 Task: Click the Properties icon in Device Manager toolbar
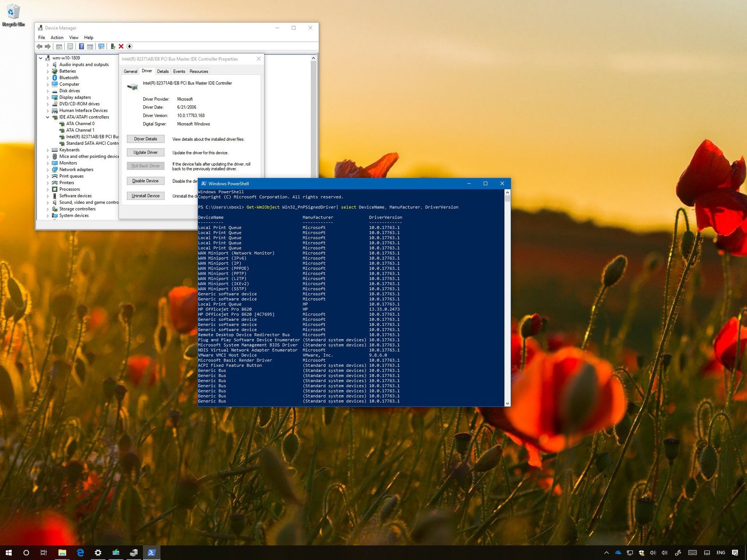pyautogui.click(x=70, y=46)
